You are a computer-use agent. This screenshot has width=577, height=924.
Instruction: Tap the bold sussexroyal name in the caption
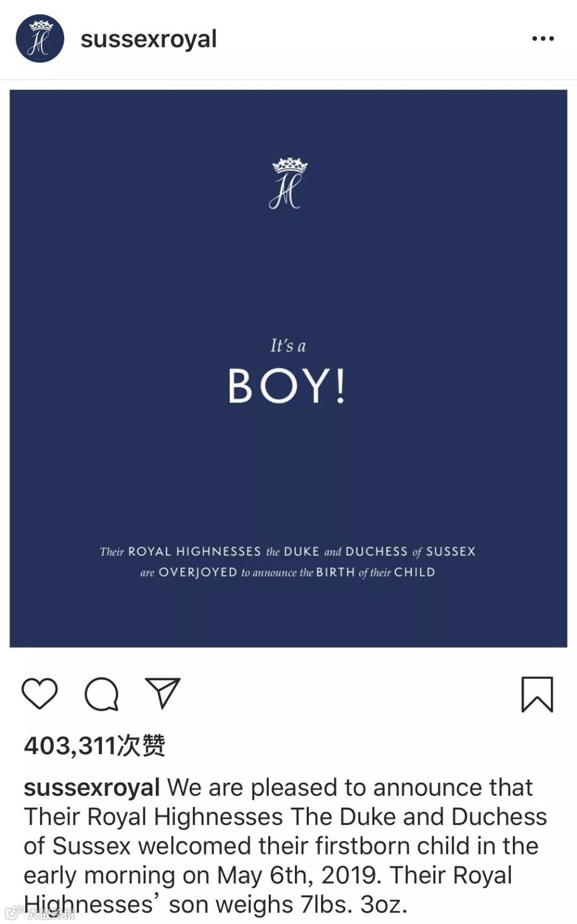click(x=92, y=788)
